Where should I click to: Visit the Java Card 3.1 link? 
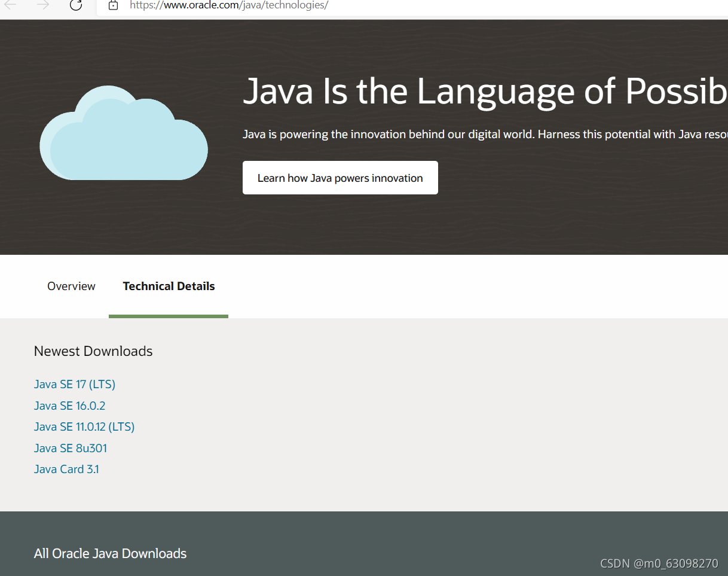(x=66, y=470)
